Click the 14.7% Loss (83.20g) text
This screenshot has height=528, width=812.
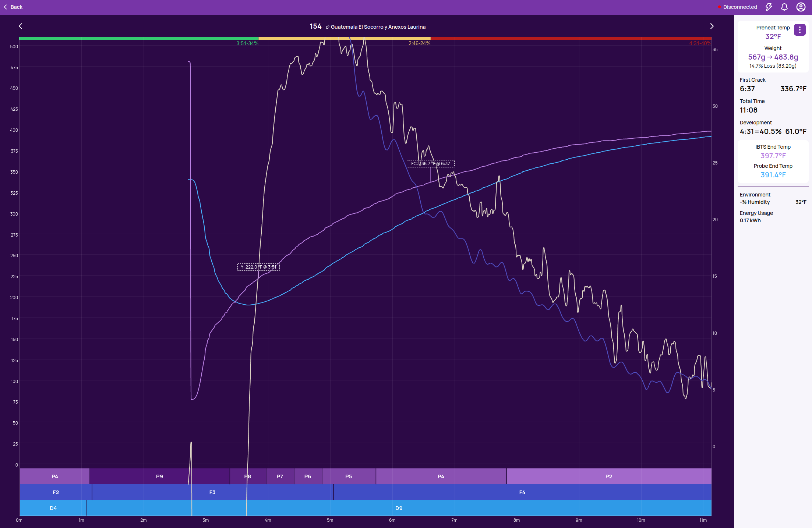click(773, 66)
